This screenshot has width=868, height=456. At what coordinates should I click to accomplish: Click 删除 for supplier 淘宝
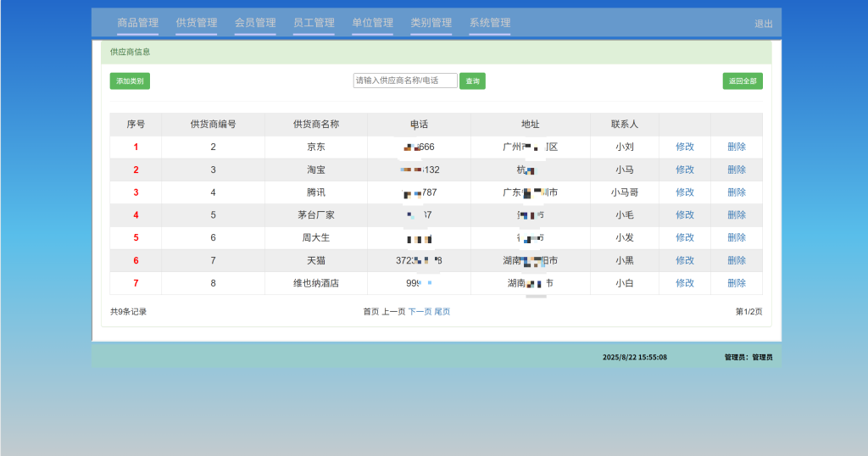pos(737,170)
